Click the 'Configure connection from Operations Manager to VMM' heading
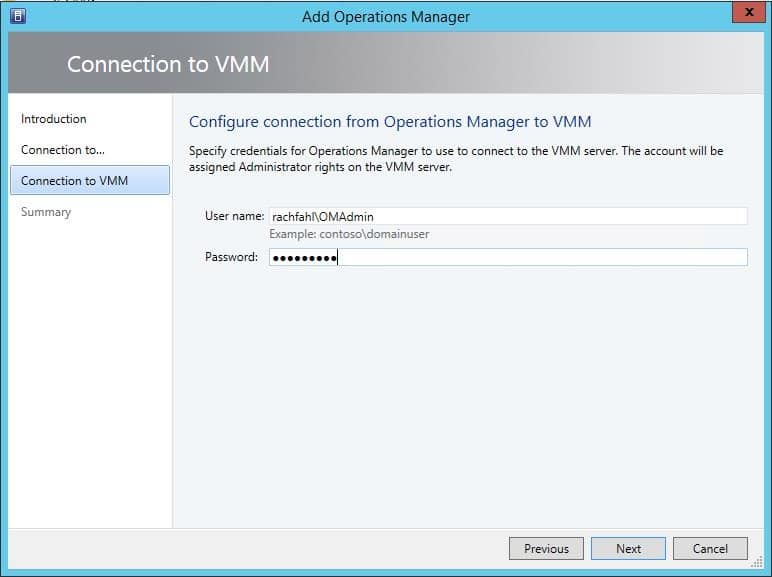772x577 pixels. [390, 122]
